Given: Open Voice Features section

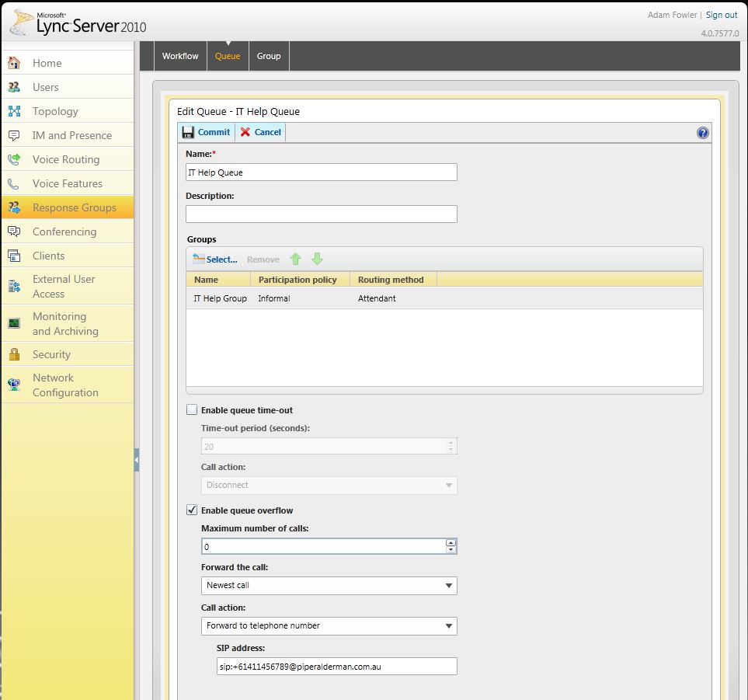Looking at the screenshot, I should point(68,183).
